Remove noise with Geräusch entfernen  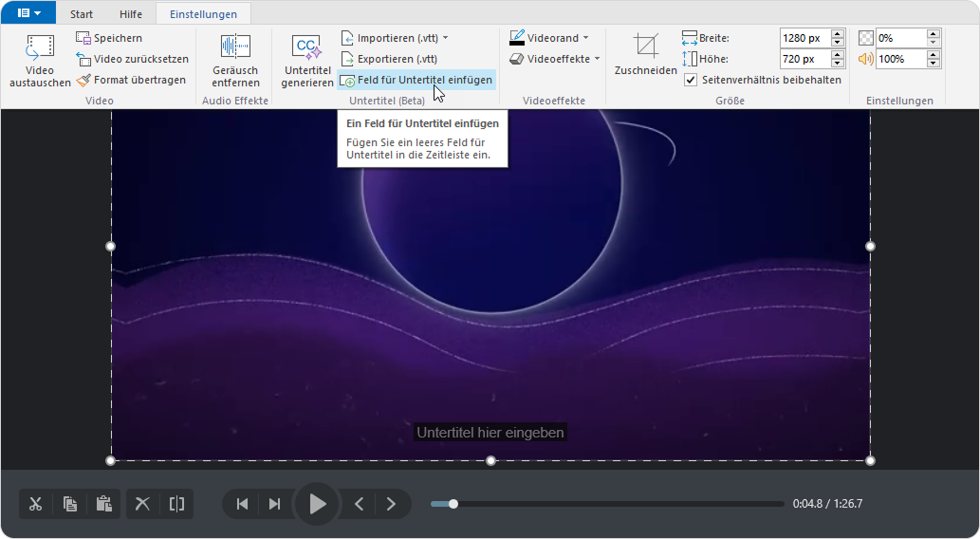tap(235, 61)
